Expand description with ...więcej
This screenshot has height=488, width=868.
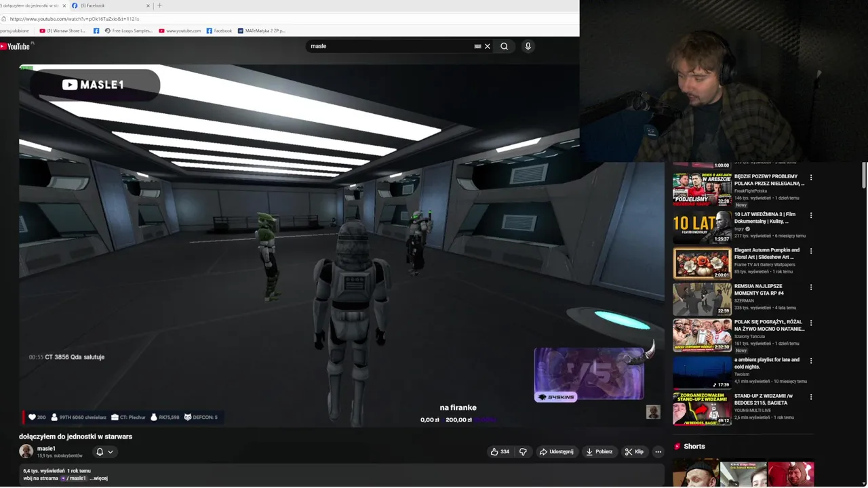click(99, 479)
